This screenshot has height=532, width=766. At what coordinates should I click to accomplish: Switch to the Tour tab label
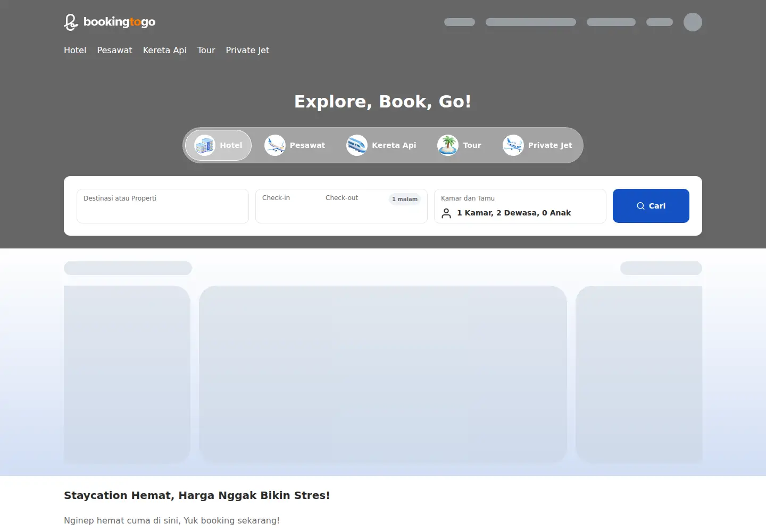click(472, 145)
